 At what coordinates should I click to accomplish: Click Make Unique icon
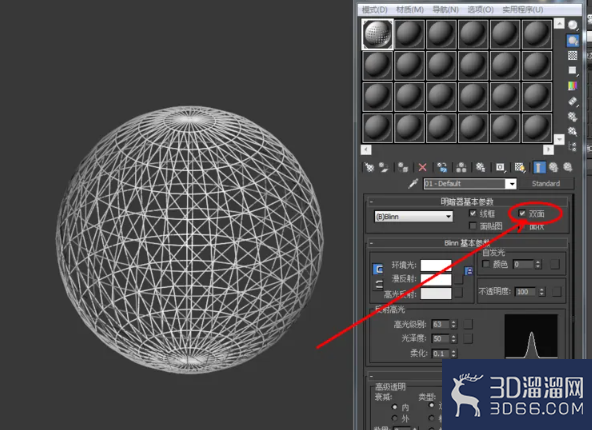pyautogui.click(x=461, y=167)
